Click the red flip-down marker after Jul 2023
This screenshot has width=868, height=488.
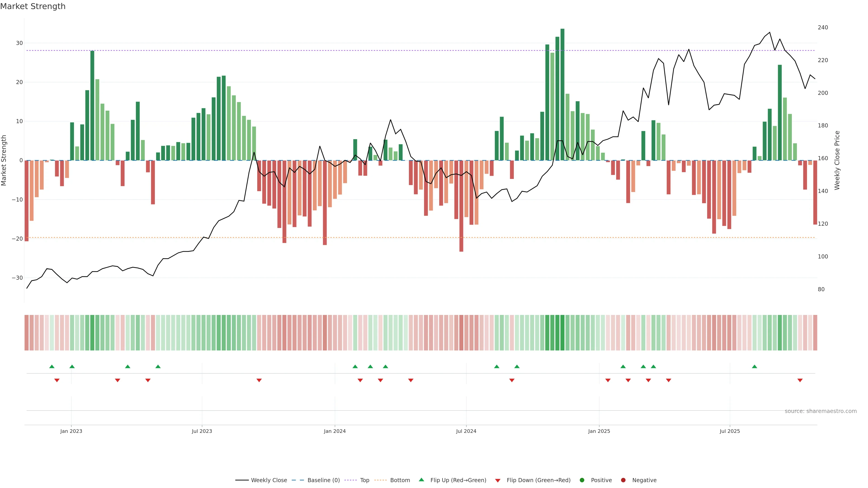click(x=259, y=380)
